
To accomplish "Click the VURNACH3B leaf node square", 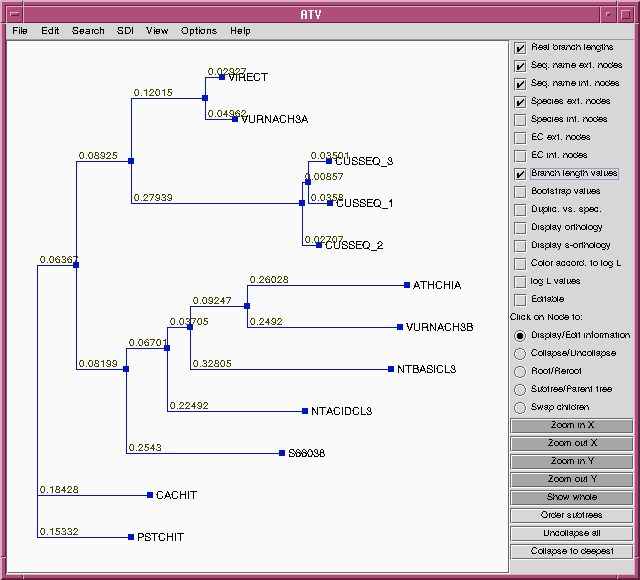I will tap(400, 327).
